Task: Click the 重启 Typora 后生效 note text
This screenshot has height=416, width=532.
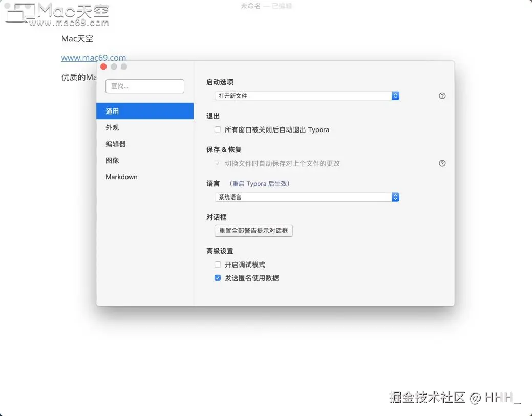Action: 260,183
